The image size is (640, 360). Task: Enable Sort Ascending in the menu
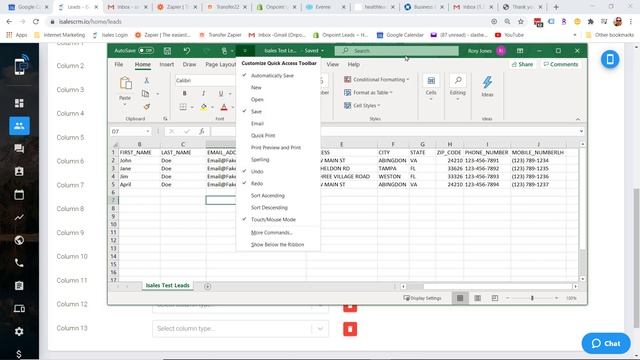[x=268, y=196]
